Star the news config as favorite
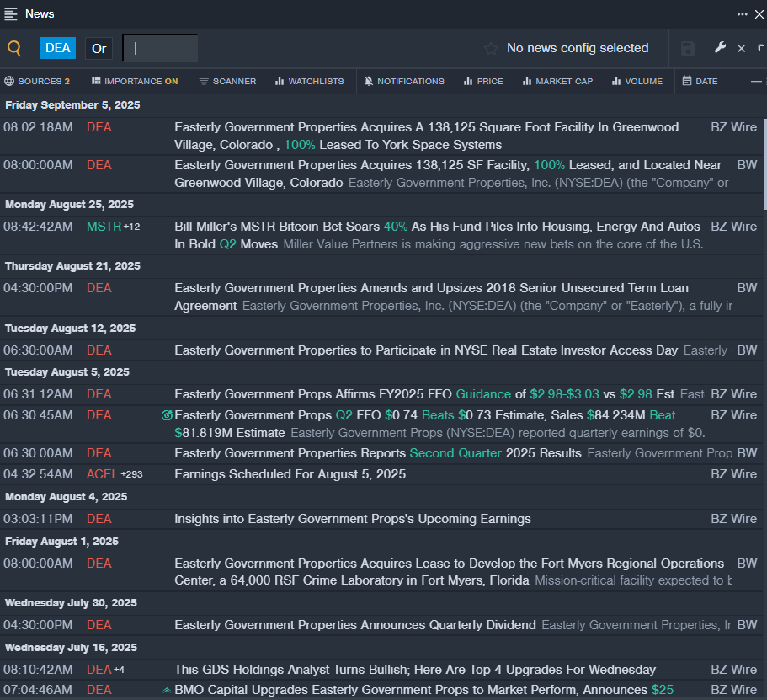Image resolution: width=767 pixels, height=700 pixels. (491, 49)
